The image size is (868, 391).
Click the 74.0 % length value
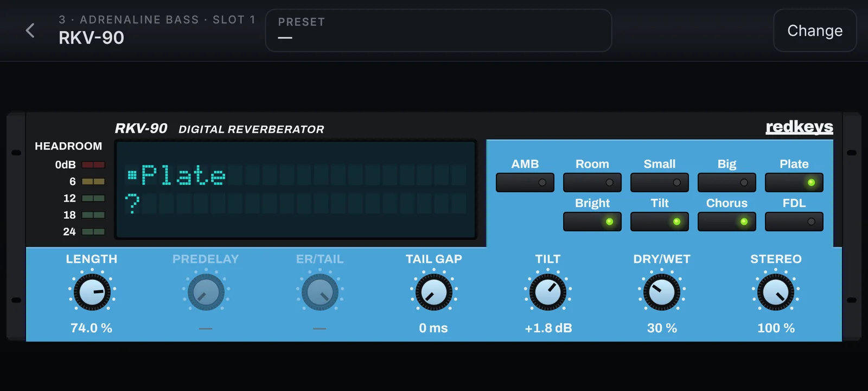(91, 328)
